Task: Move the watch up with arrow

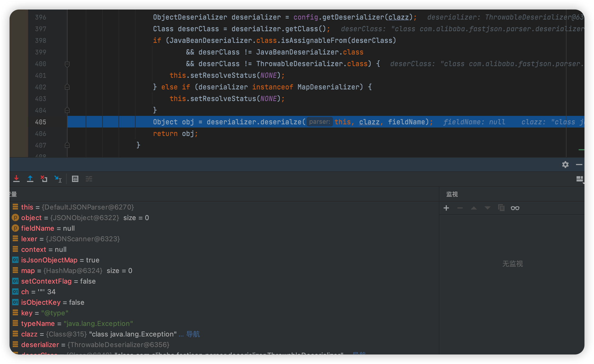Action: coord(474,208)
